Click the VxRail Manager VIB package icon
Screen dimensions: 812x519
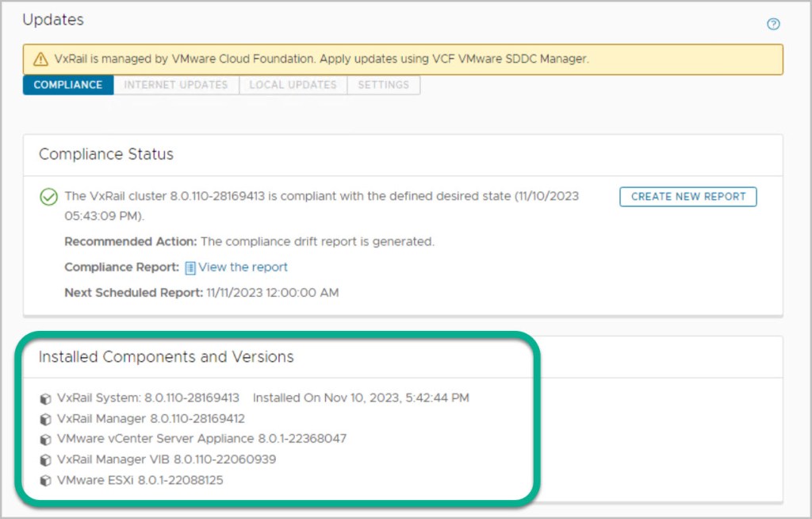point(46,460)
